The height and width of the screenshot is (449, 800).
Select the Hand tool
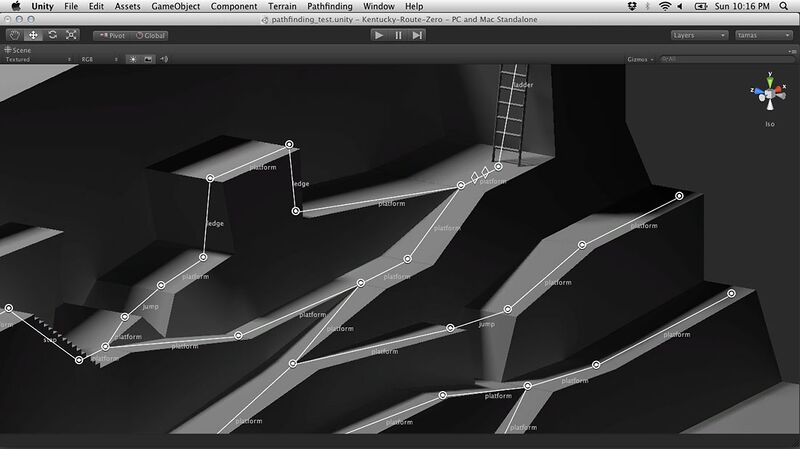tap(14, 35)
